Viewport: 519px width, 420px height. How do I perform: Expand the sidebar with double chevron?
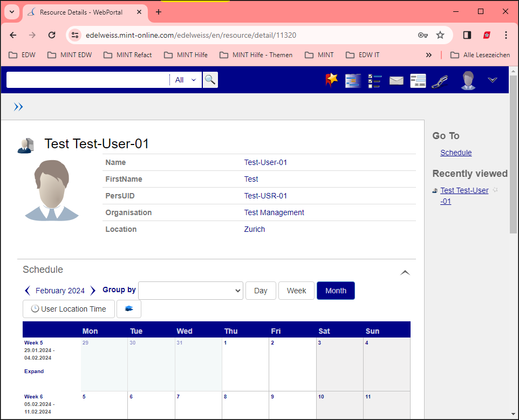click(x=18, y=107)
